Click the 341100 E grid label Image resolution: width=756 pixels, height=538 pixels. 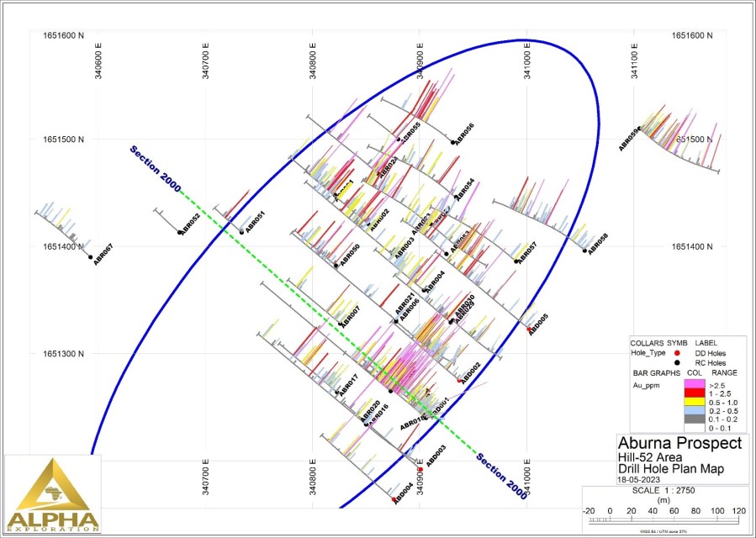(634, 61)
